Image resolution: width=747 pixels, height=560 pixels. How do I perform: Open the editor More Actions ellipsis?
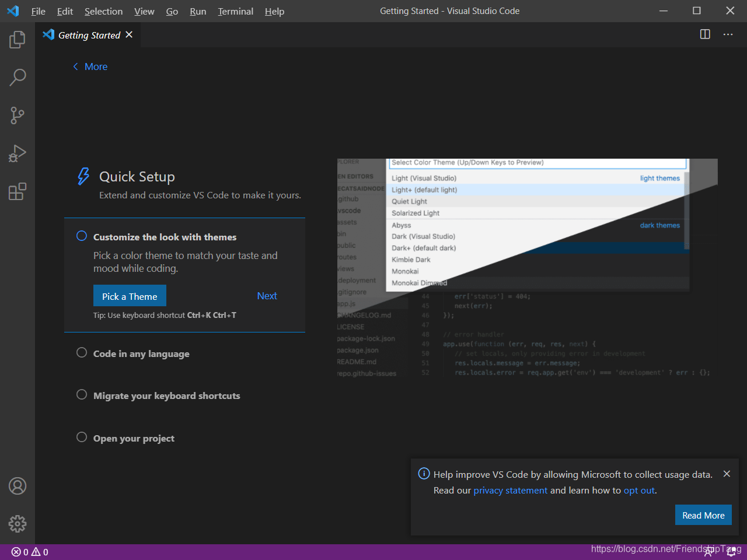(728, 34)
